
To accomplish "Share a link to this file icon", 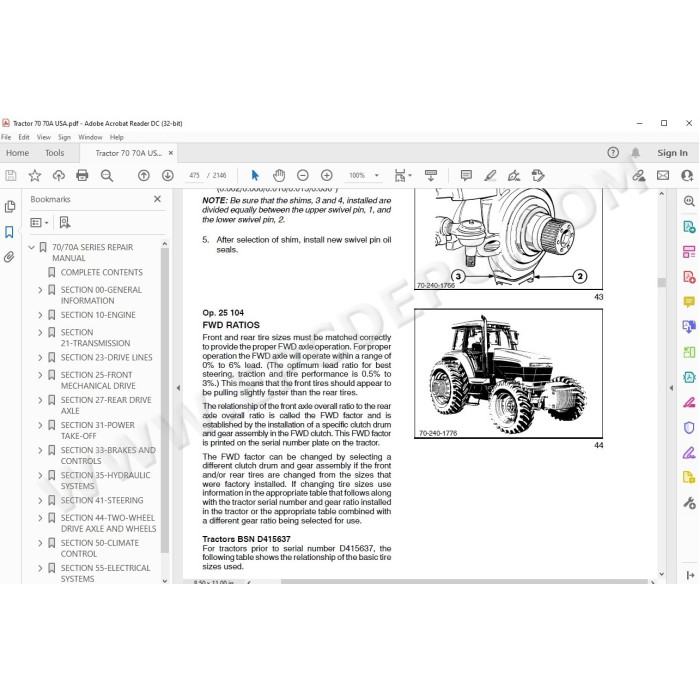I will coord(639,175).
